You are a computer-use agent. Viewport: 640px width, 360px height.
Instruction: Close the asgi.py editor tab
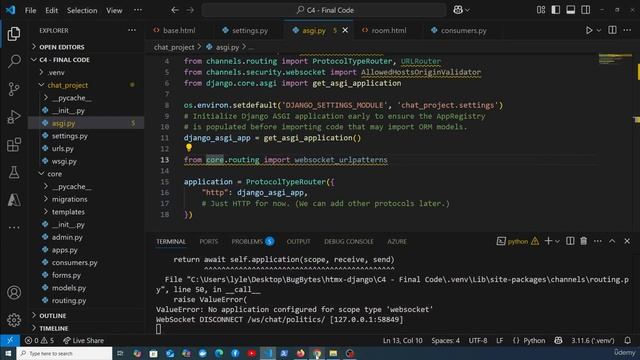pyautogui.click(x=345, y=30)
